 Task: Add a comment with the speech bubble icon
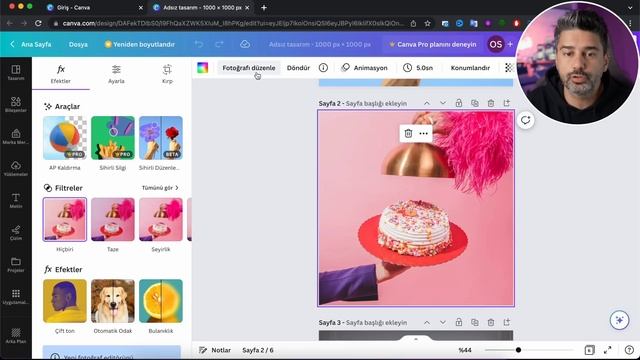point(525,120)
